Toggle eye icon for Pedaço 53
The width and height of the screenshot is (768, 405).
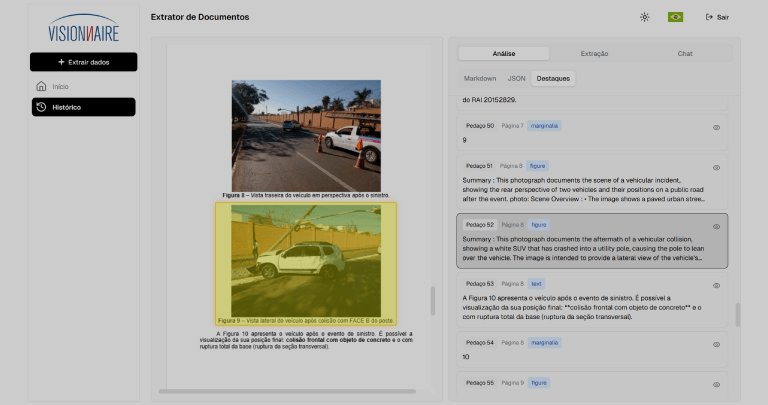point(716,285)
